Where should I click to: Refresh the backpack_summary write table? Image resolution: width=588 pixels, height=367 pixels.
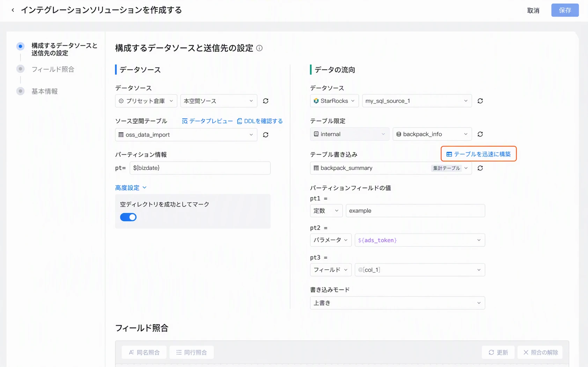[480, 168]
